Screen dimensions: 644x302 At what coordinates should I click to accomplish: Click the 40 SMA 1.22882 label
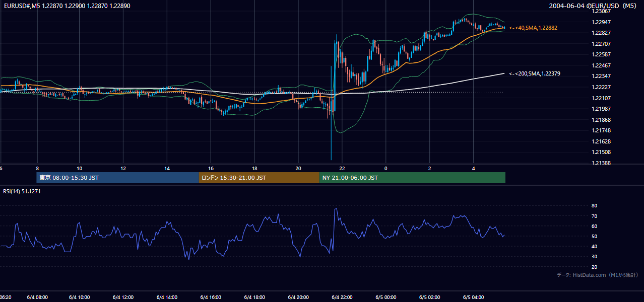[x=533, y=28]
